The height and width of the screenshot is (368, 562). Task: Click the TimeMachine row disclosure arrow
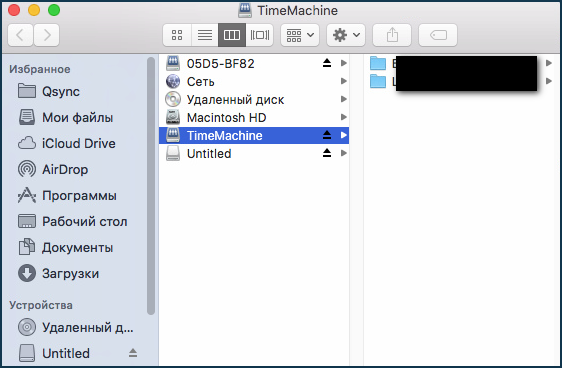(x=344, y=135)
